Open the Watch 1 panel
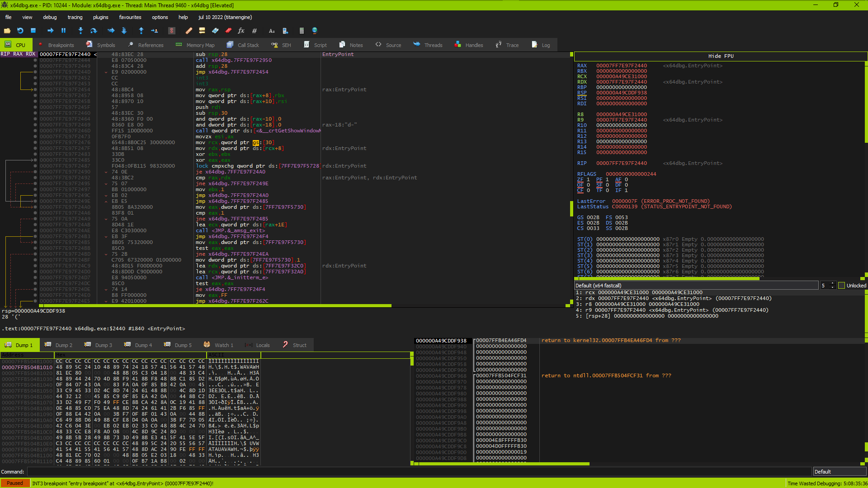This screenshot has width=868, height=488. 224,344
